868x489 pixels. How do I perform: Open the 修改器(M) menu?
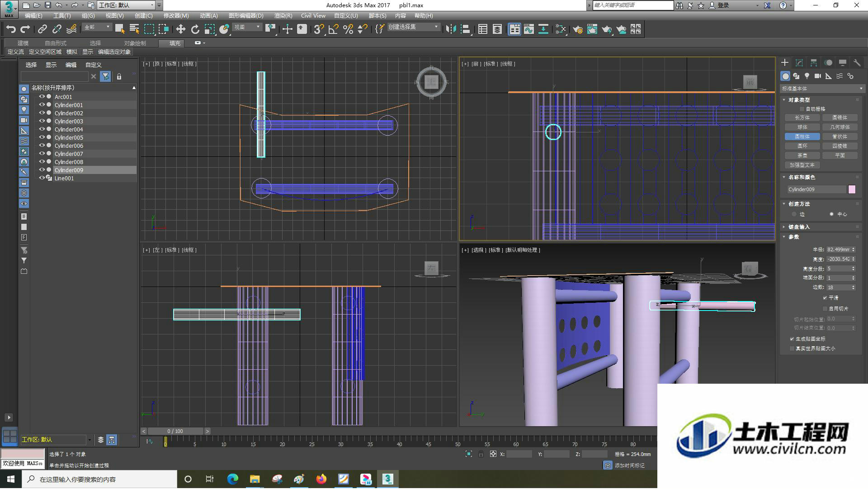click(176, 16)
